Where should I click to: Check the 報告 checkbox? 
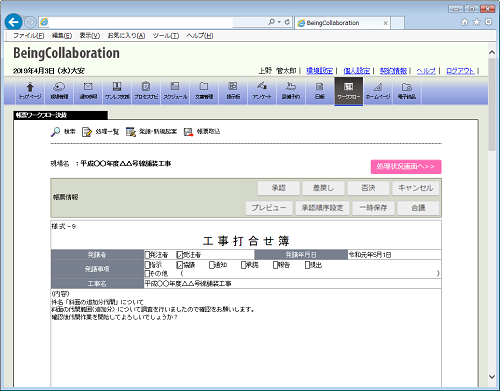pyautogui.click(x=275, y=265)
